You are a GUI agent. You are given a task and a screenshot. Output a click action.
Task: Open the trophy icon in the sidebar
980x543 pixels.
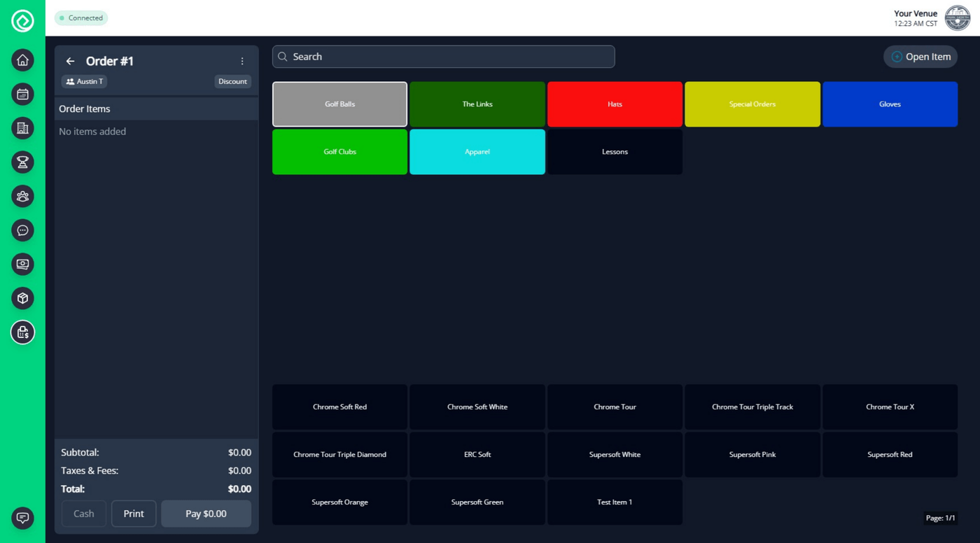(22, 162)
